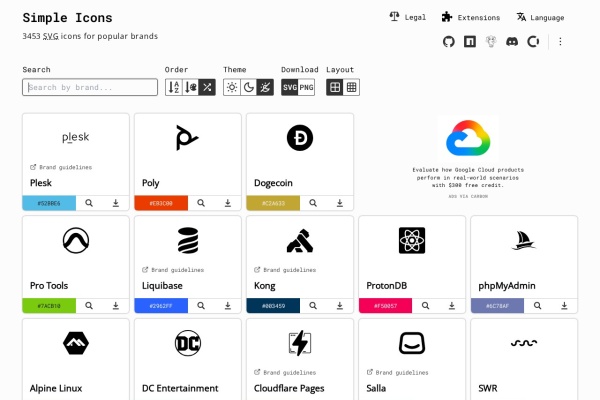Open Salla Brand guidelines link
The image size is (600, 400).
tap(397, 372)
